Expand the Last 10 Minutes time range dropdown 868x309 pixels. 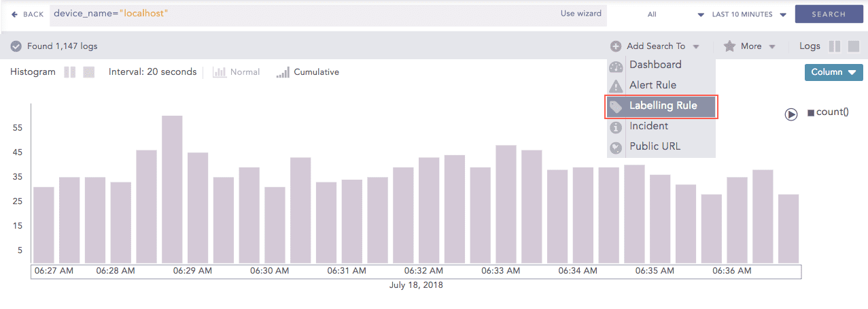748,14
